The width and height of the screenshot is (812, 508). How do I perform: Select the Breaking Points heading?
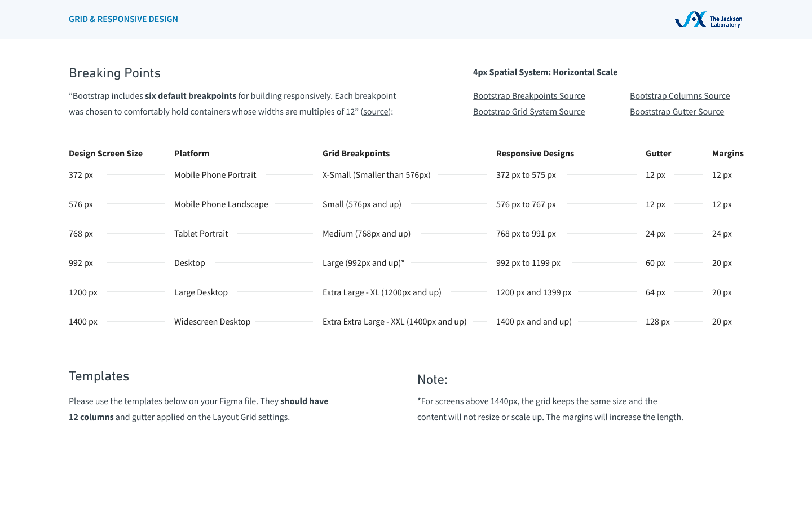[x=114, y=73]
